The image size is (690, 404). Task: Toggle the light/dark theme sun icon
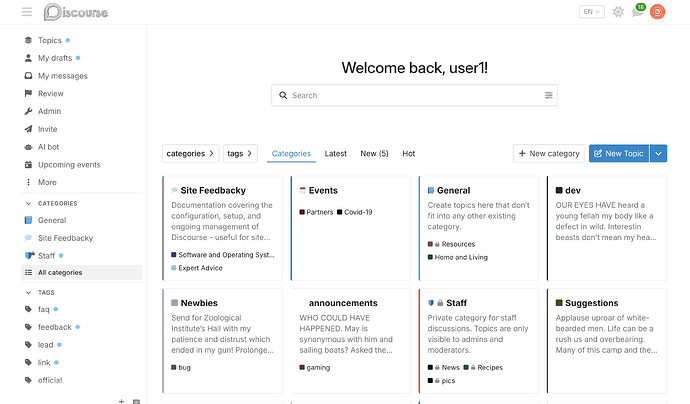tap(618, 12)
